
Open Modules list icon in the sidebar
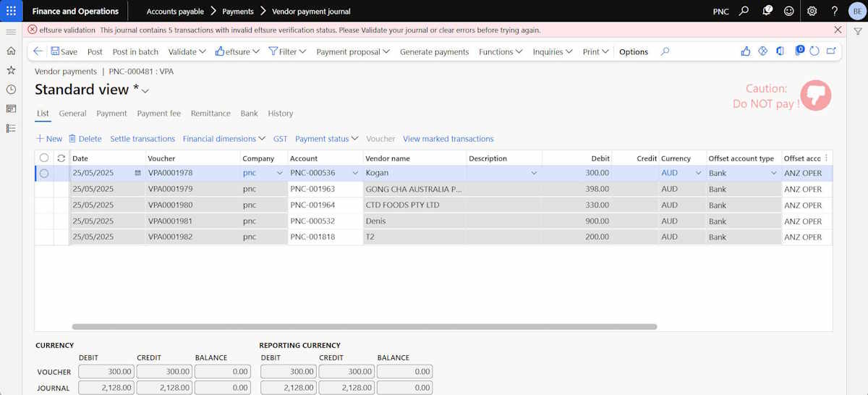coord(11,128)
